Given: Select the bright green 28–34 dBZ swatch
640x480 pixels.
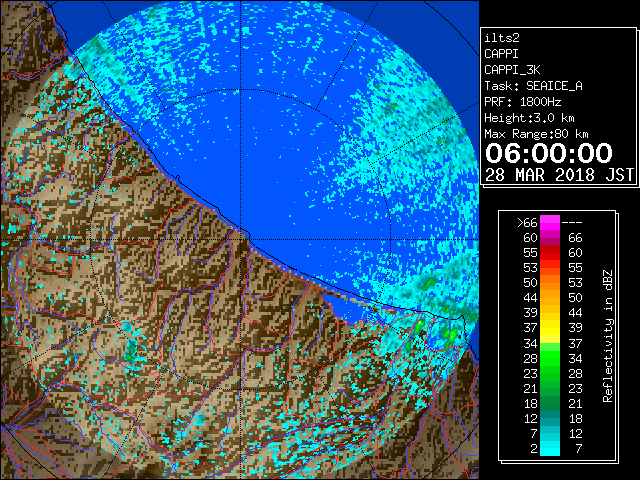Looking at the screenshot, I should click(550, 358).
